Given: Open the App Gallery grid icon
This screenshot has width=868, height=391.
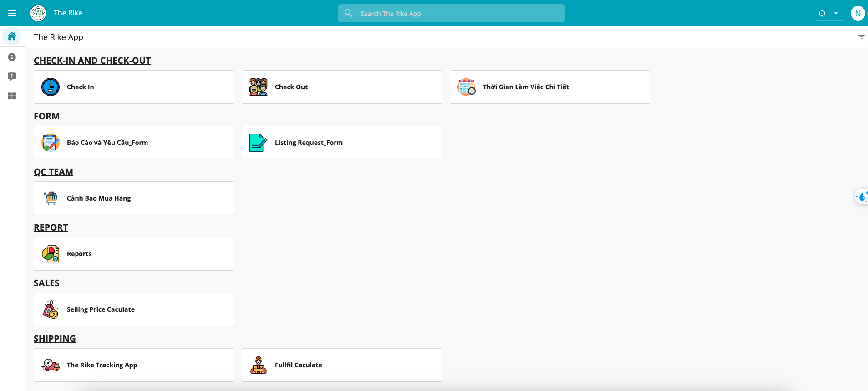Looking at the screenshot, I should 12,96.
